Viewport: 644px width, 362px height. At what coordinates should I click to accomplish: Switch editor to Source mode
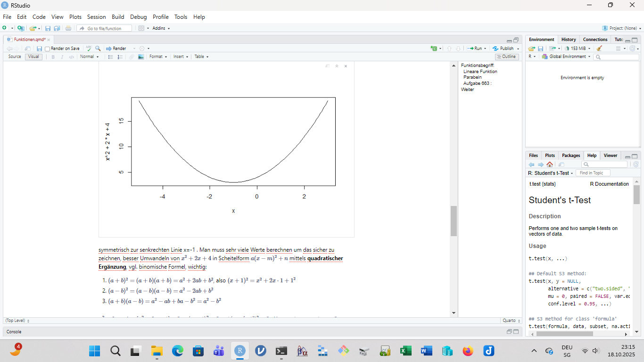(15, 57)
